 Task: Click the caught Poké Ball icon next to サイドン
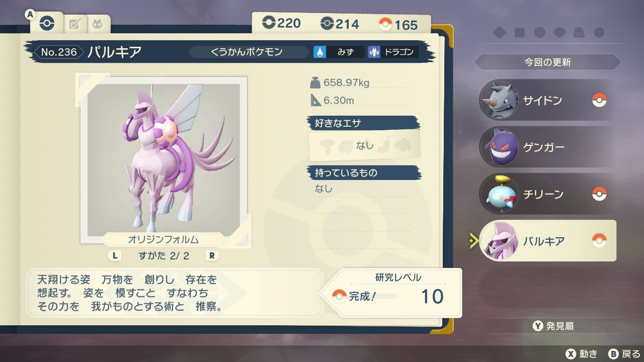coord(599,100)
